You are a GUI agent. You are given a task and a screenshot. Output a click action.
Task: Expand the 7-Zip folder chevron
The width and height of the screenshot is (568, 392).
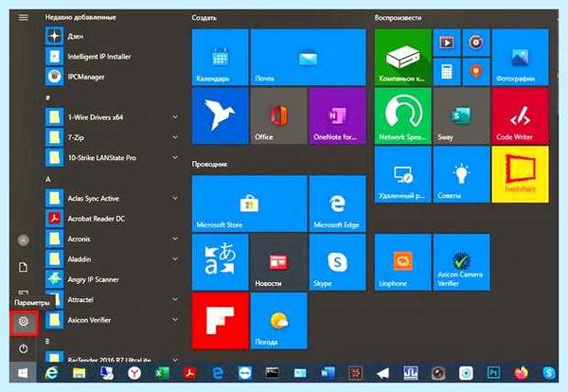(175, 137)
